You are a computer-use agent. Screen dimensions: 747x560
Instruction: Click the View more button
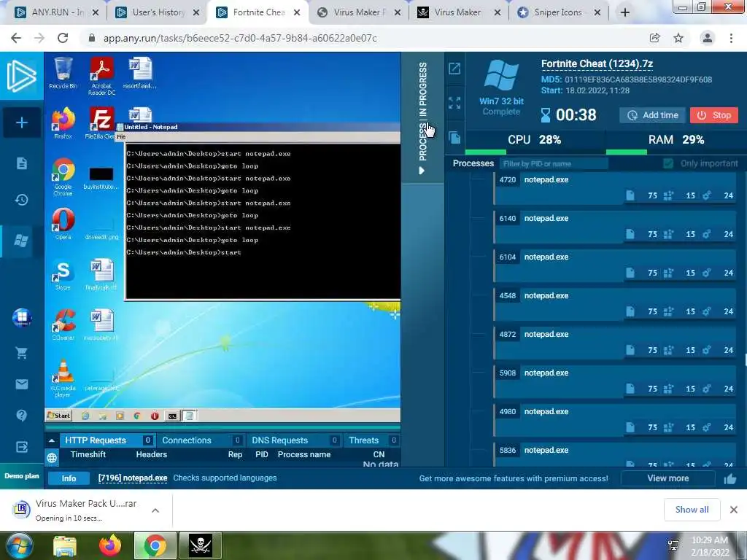(x=668, y=478)
